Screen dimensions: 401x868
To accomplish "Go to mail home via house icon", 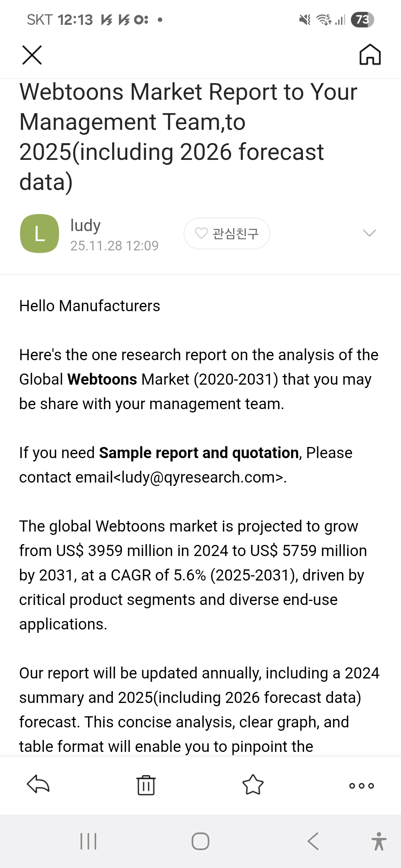I will [x=370, y=55].
